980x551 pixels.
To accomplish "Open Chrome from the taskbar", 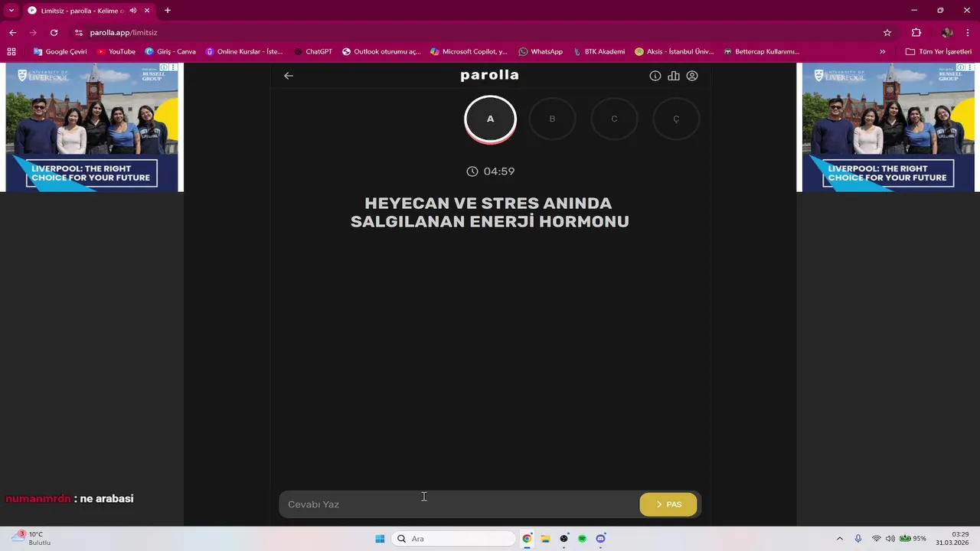I will click(x=527, y=539).
